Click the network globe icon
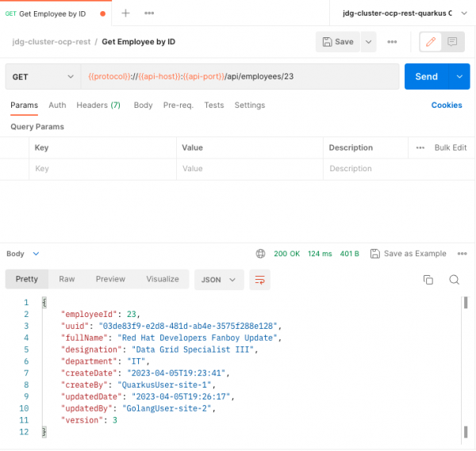The width and height of the screenshot is (476, 451). (x=260, y=254)
